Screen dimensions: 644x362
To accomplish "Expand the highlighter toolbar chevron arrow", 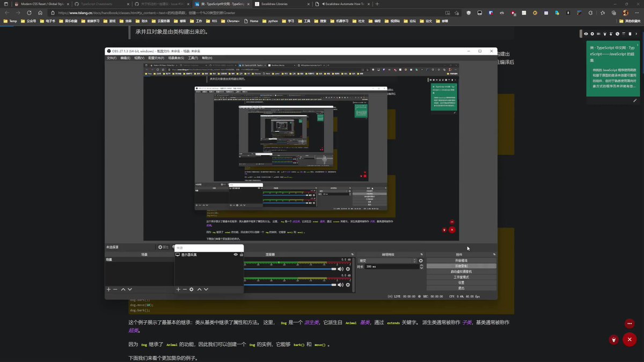I will 636,33.
